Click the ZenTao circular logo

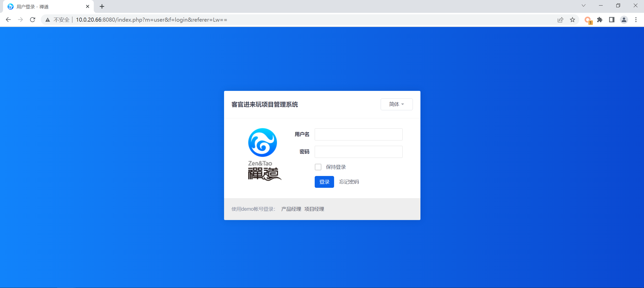pyautogui.click(x=263, y=142)
